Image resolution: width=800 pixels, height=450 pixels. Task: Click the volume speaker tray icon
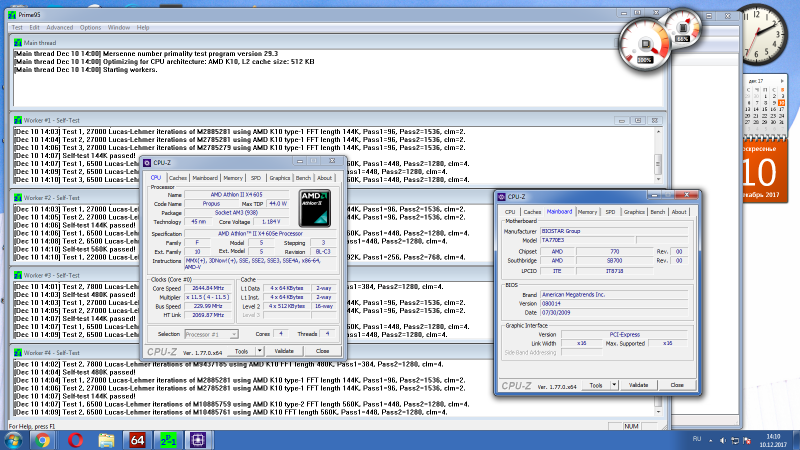click(x=722, y=440)
